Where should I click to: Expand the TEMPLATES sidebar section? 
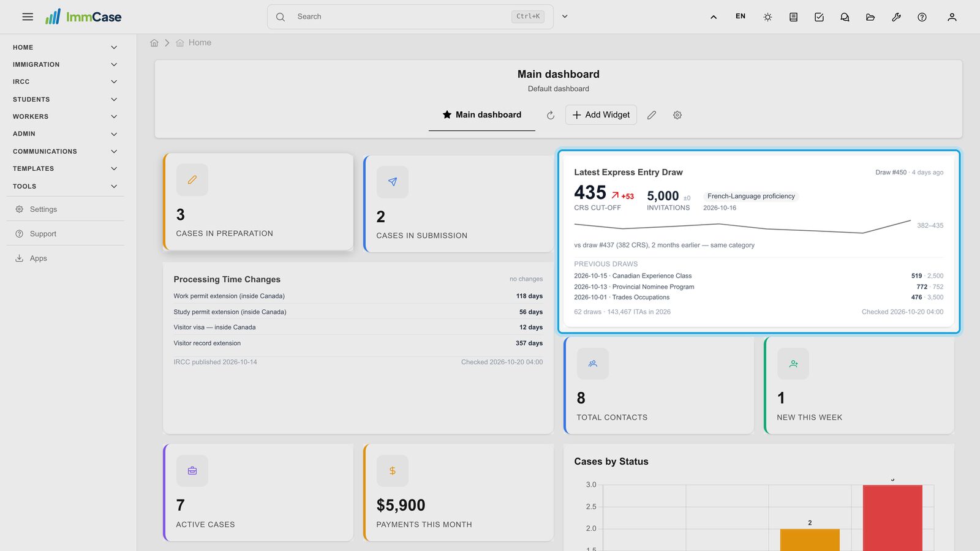(x=65, y=168)
